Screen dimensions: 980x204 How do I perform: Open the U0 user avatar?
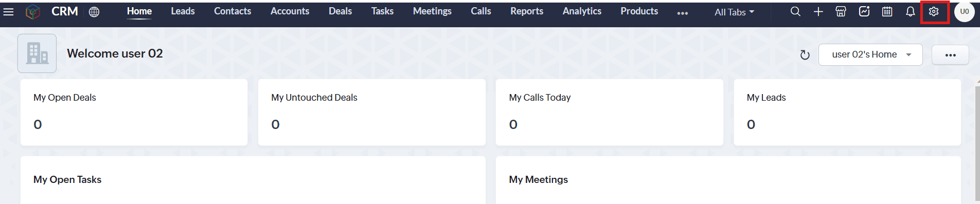point(964,11)
